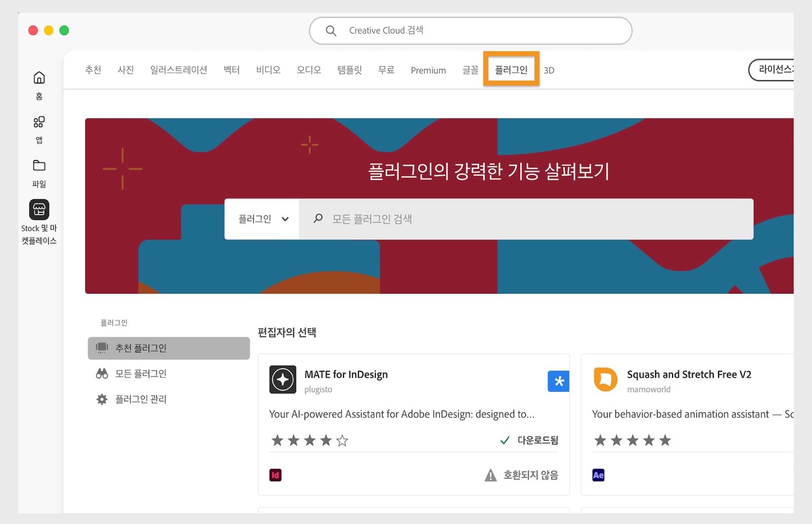The height and width of the screenshot is (524, 812).
Task: Click the After Effects app badge icon
Action: tap(598, 475)
